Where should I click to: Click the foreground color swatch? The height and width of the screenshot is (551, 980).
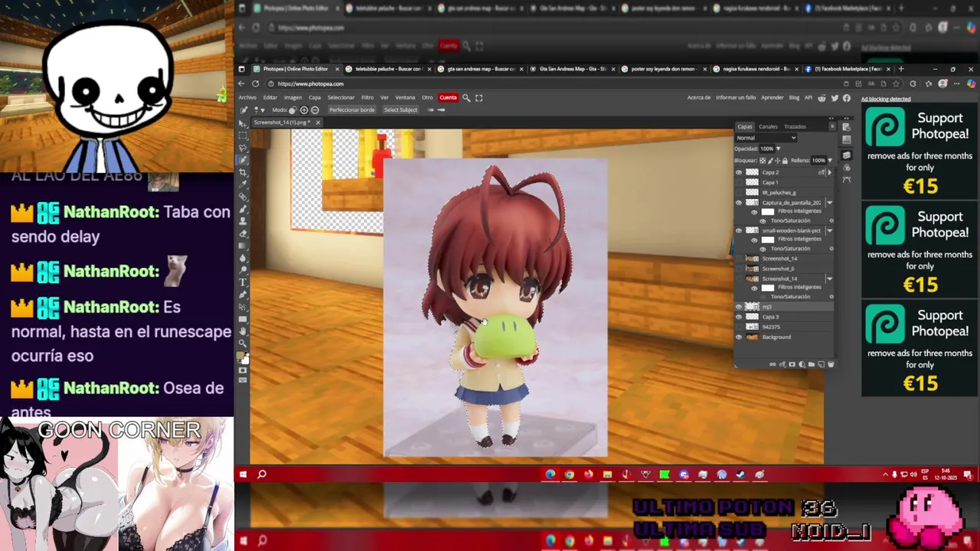click(x=240, y=356)
